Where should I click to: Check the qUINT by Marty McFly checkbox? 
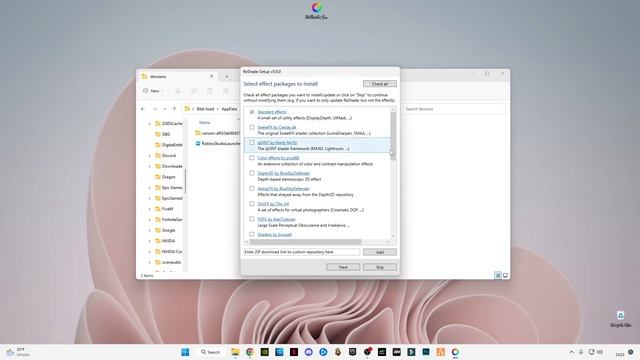tap(251, 142)
